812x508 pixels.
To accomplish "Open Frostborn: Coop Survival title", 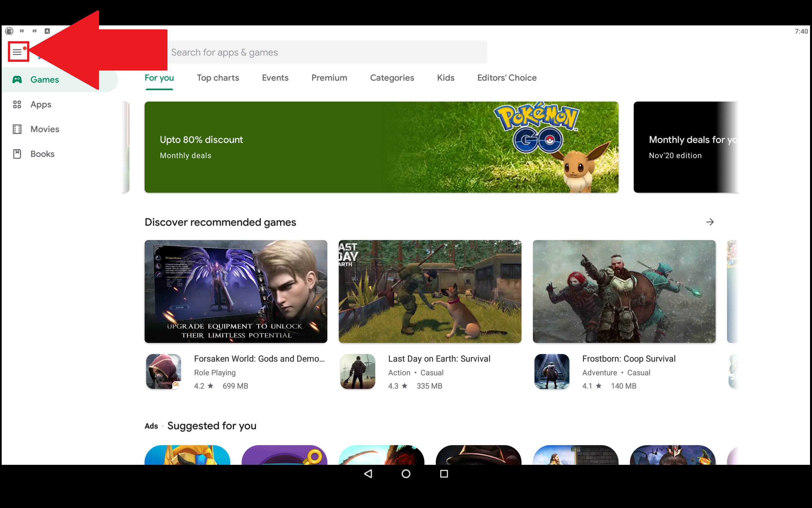I will [629, 359].
